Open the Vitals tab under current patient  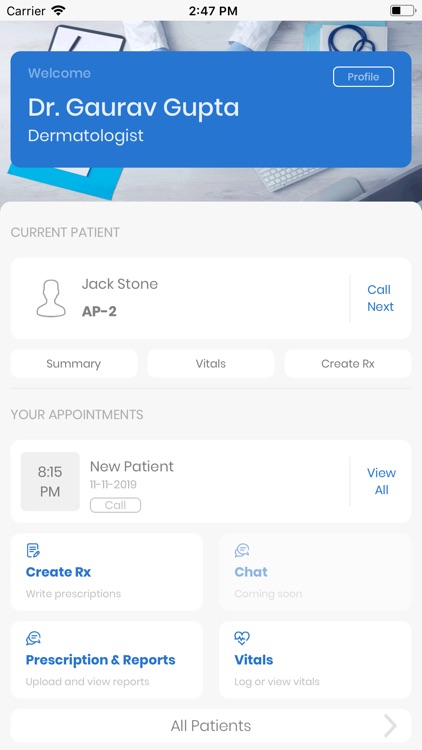tap(211, 364)
